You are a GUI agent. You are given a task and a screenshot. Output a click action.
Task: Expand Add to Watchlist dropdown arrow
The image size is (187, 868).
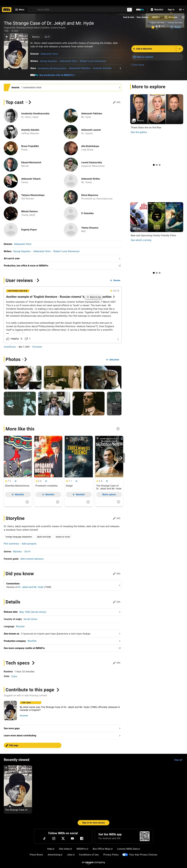click(180, 49)
